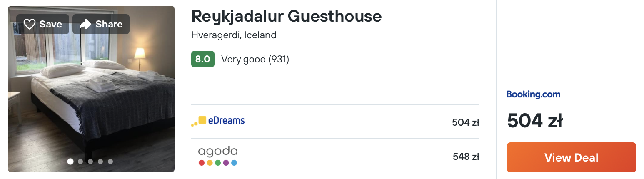This screenshot has height=179, width=644.
Task: Select the last carousel dot
Action: (x=110, y=162)
